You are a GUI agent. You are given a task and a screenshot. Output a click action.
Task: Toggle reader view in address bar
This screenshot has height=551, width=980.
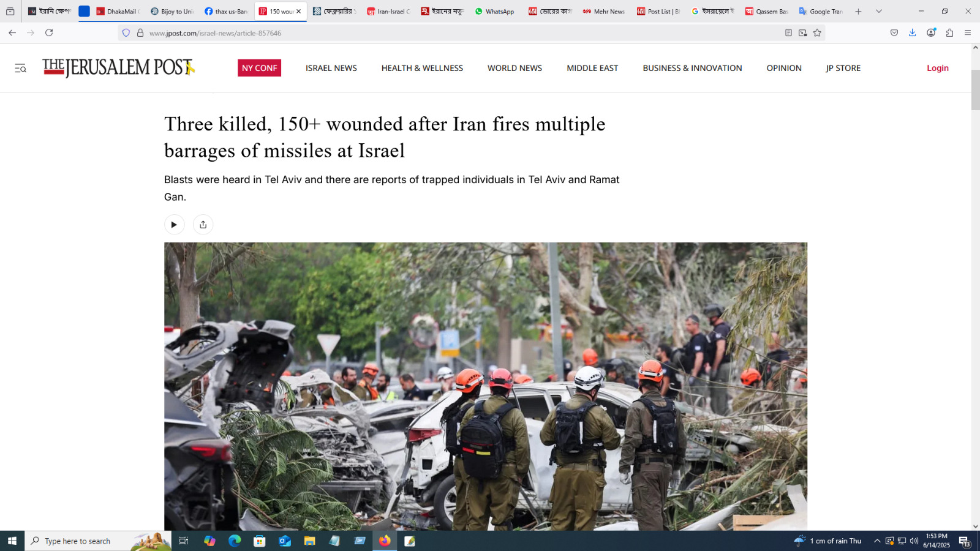(788, 33)
